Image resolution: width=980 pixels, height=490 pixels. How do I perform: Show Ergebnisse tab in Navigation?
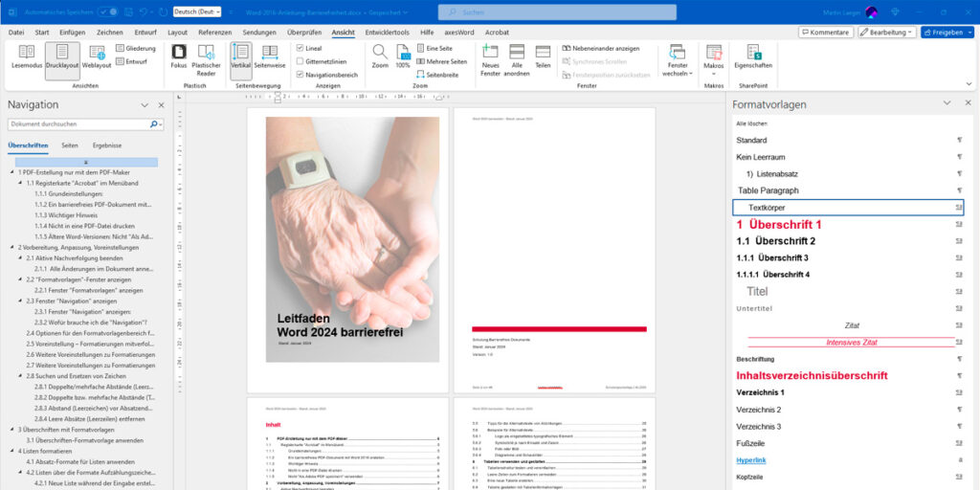[107, 145]
